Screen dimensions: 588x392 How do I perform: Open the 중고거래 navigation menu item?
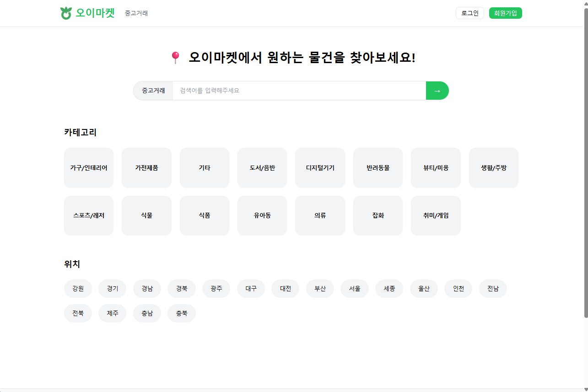[x=136, y=13]
